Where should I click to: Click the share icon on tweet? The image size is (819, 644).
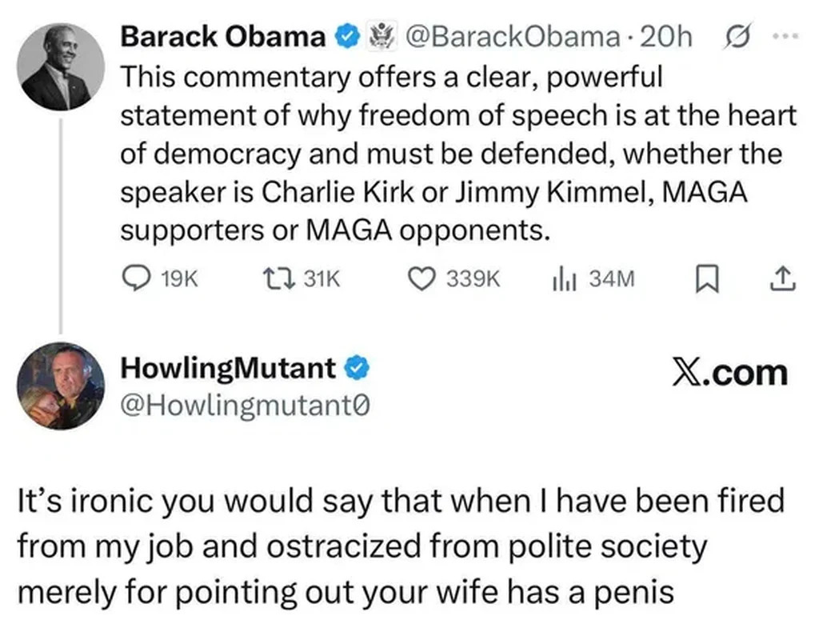782,278
